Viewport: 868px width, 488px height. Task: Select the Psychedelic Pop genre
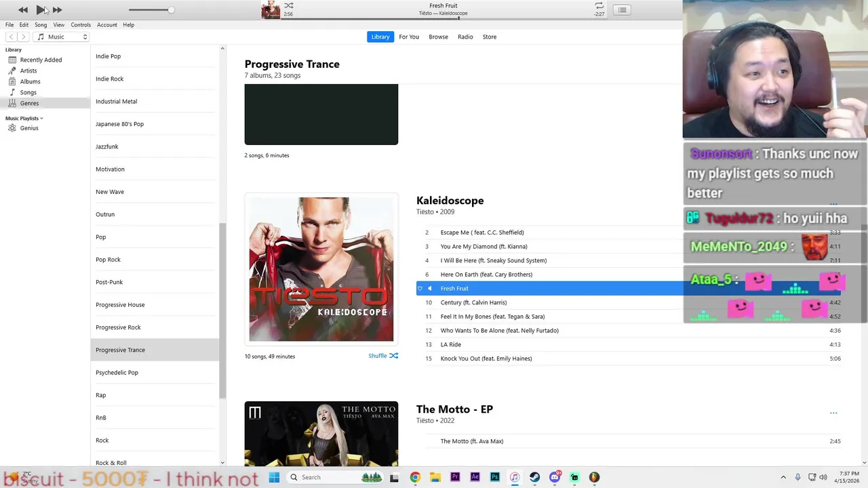[x=117, y=373]
